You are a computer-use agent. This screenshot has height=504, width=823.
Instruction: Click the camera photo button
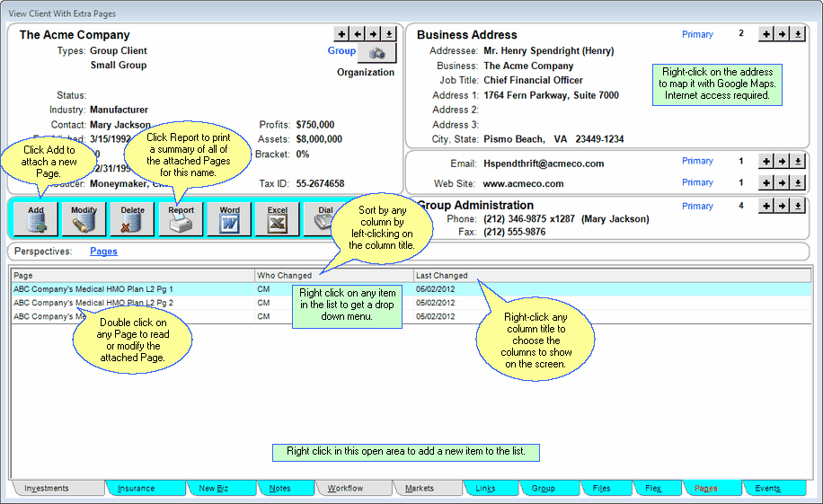coord(376,53)
